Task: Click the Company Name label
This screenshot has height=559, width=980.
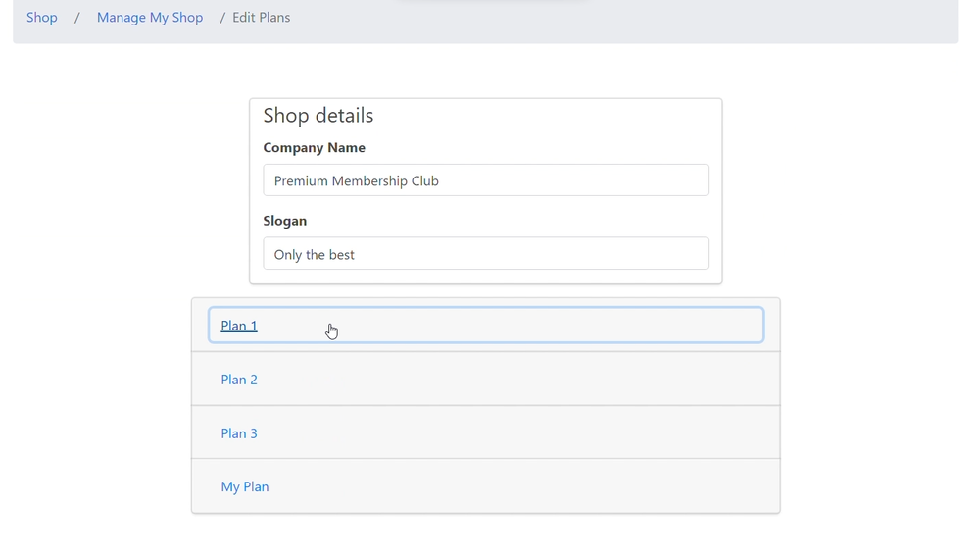Action: [315, 147]
